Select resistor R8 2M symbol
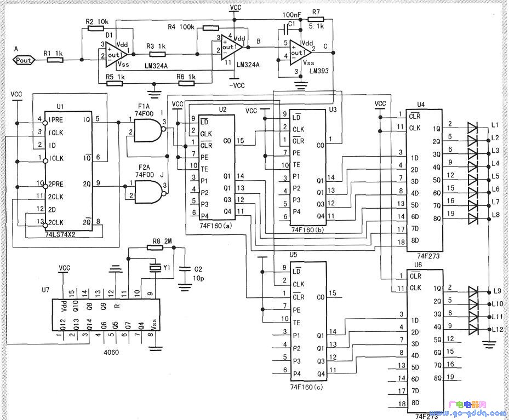 pyautogui.click(x=155, y=248)
